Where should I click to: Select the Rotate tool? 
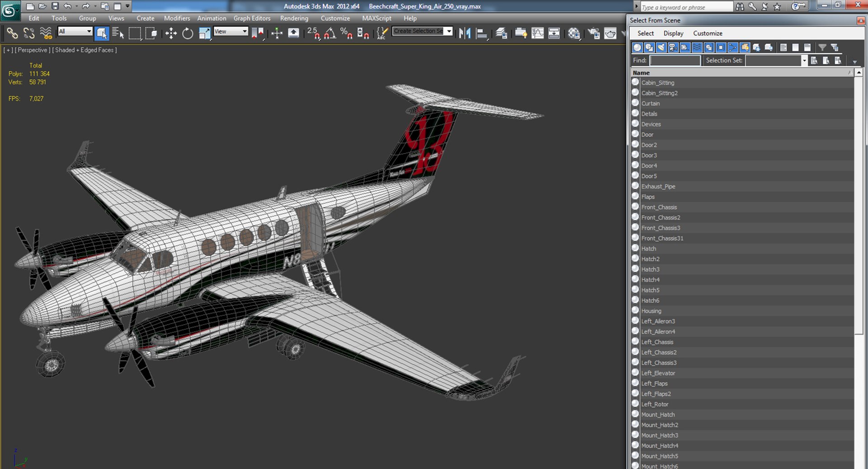click(187, 33)
